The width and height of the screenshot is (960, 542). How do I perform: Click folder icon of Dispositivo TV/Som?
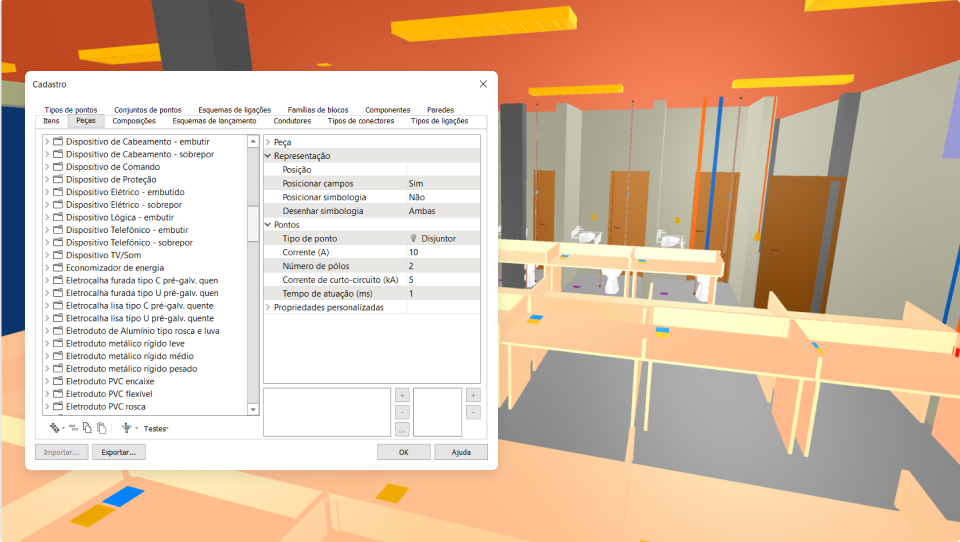(x=58, y=255)
